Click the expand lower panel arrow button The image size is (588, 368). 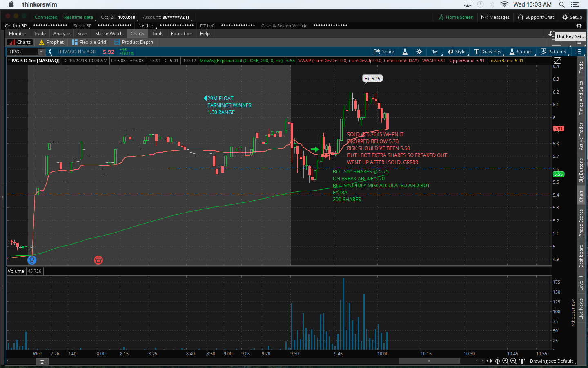(x=42, y=362)
